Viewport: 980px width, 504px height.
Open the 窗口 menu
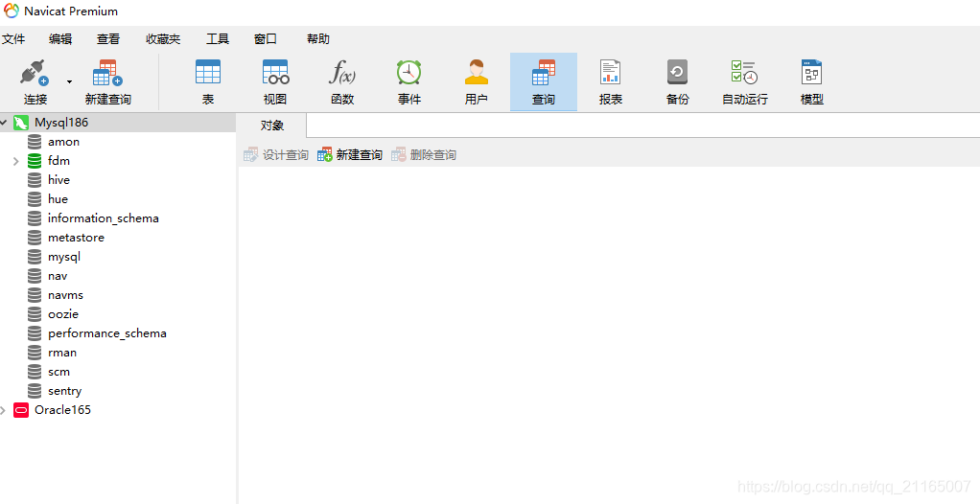(x=265, y=38)
